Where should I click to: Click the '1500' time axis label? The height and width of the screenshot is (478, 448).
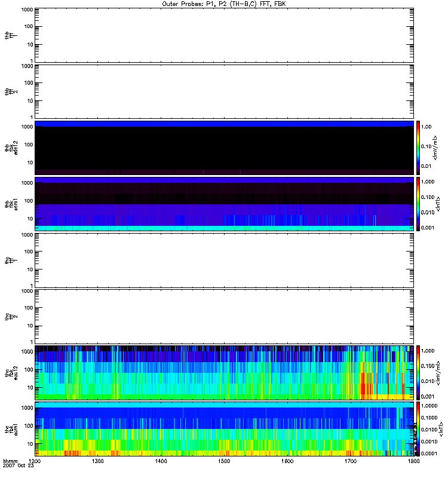(224, 461)
